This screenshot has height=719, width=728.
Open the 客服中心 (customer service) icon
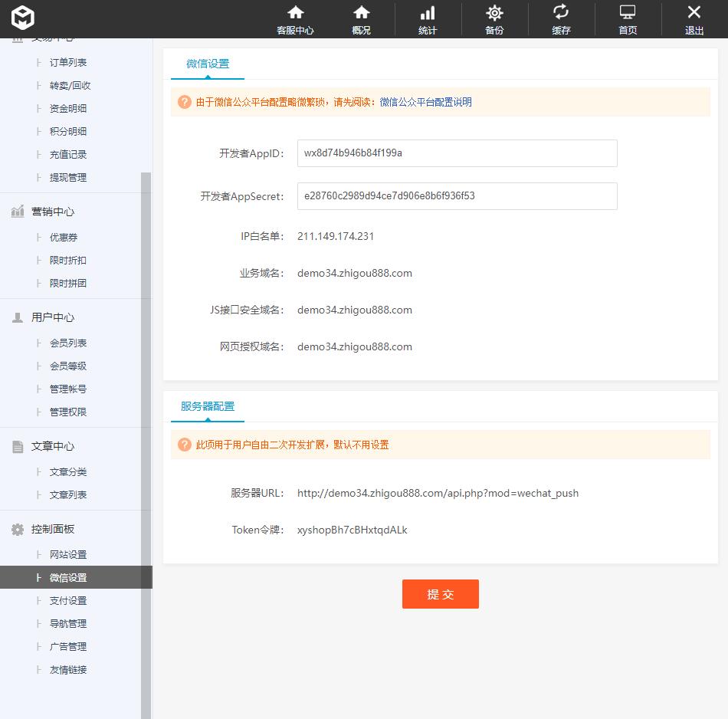click(x=296, y=19)
